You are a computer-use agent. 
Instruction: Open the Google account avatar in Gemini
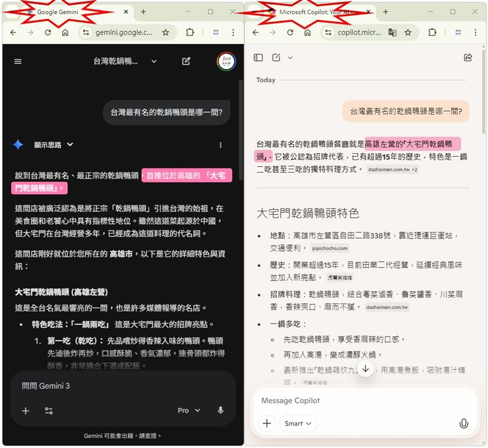point(226,61)
